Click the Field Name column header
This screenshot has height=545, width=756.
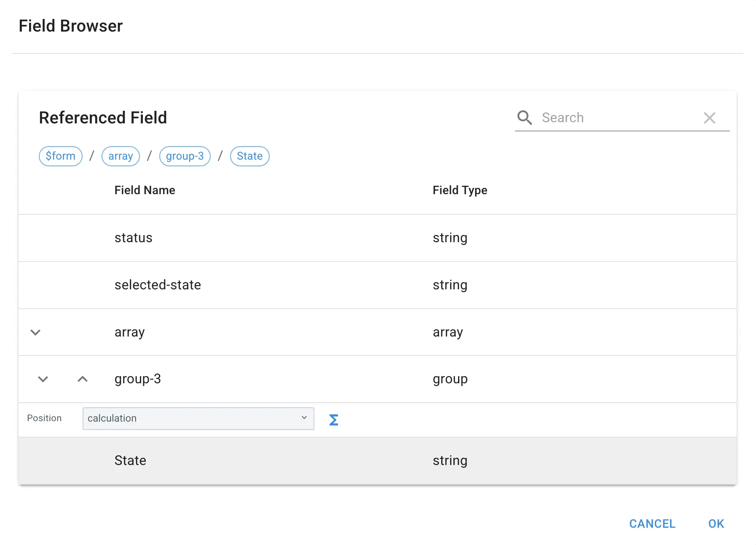pos(145,190)
